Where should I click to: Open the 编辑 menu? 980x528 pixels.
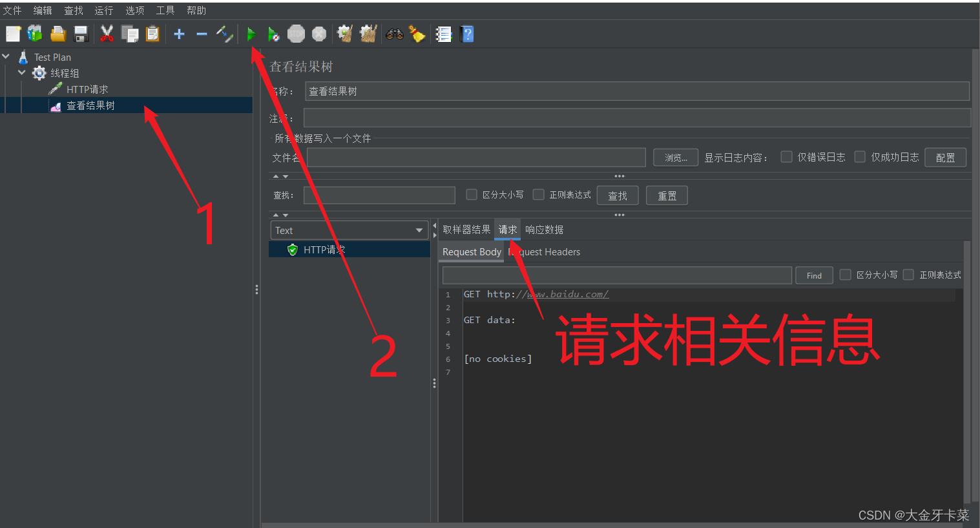point(43,10)
